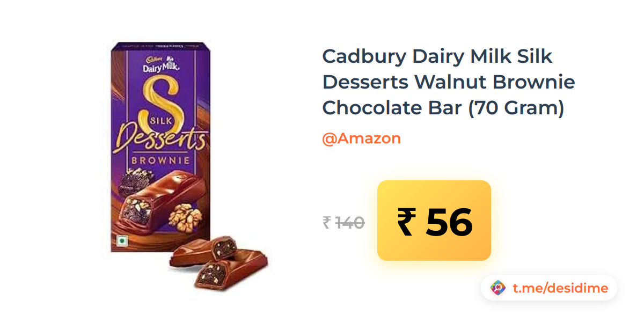This screenshot has height=322, width=644.
Task: Click the walnut picture on the box
Action: 186,215
